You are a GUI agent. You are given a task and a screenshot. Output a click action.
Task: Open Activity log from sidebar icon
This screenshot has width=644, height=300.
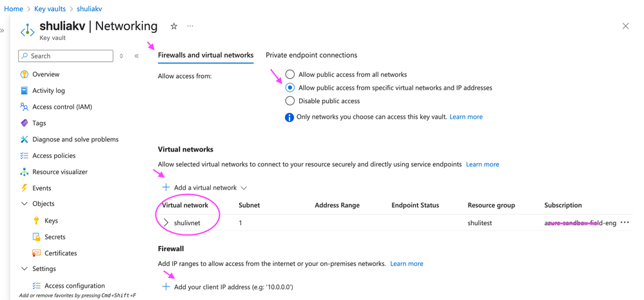click(x=24, y=90)
